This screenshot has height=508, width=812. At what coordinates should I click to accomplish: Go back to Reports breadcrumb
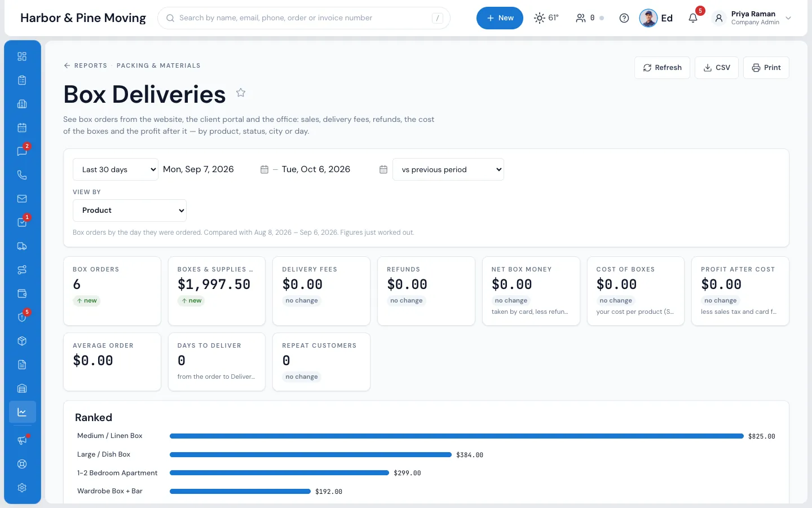click(85, 65)
